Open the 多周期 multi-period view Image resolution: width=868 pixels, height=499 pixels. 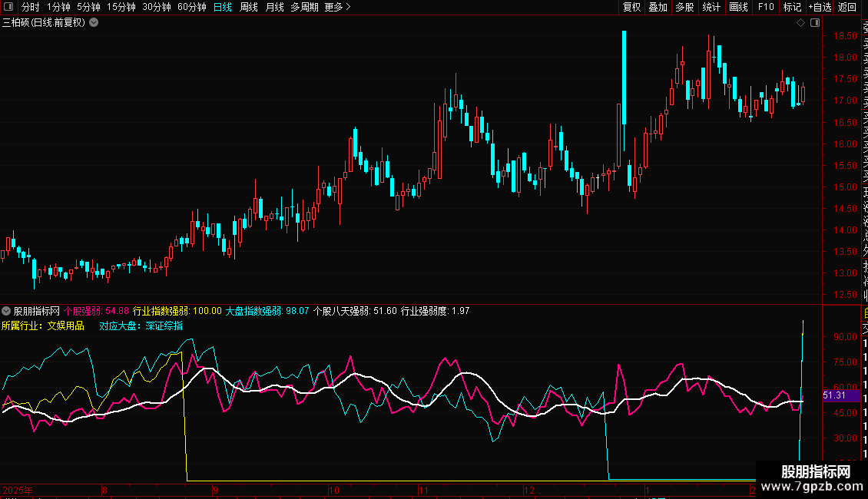(304, 7)
